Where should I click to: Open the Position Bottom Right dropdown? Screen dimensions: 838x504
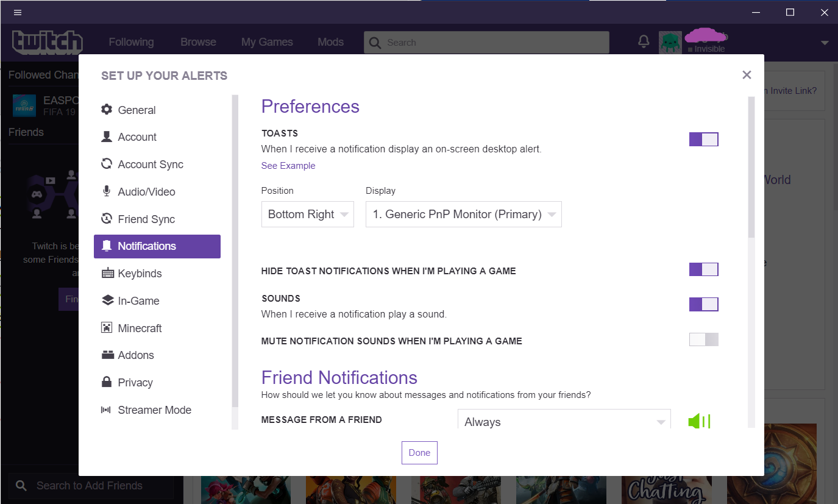click(x=308, y=215)
